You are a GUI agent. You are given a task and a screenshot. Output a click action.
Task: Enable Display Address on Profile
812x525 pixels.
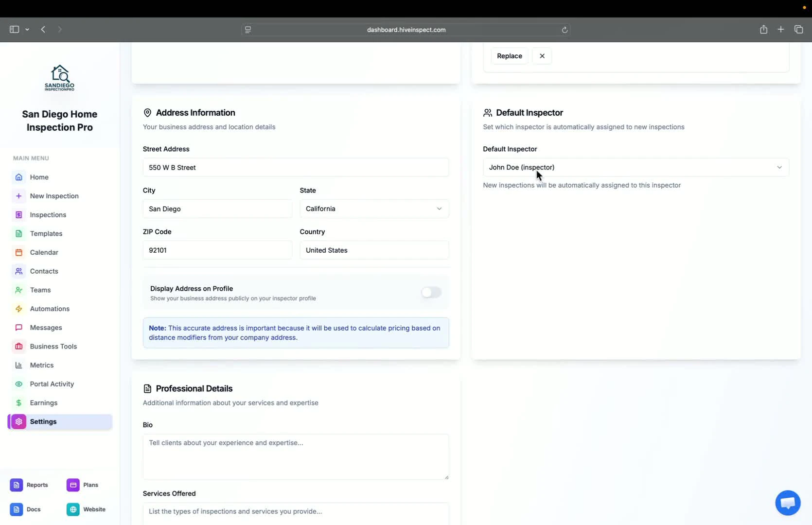(430, 292)
